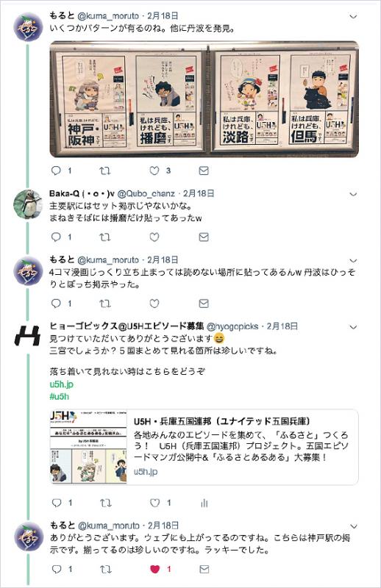Open Baka-Q penguin profile avatar
Screen dimensions: 381x588
(x=28, y=204)
